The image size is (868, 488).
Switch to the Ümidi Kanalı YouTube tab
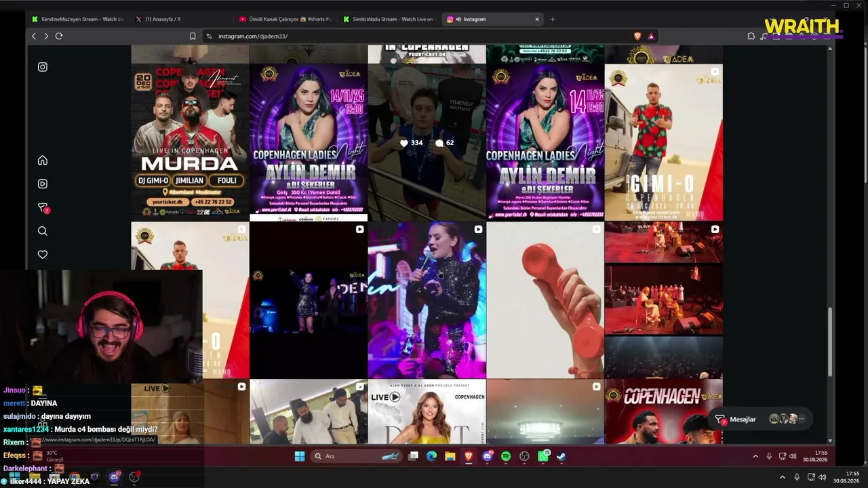(286, 19)
